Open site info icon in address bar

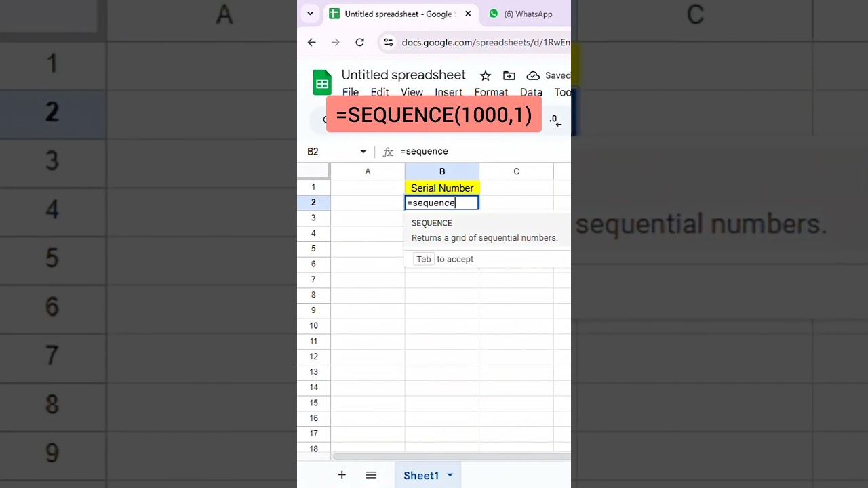[x=388, y=42]
